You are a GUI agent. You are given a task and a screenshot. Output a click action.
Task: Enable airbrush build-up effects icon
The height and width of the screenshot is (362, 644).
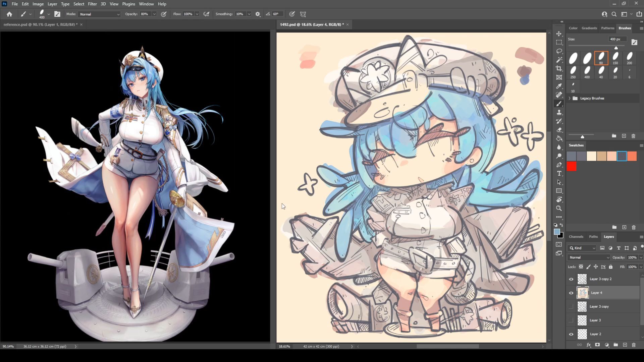(x=207, y=14)
